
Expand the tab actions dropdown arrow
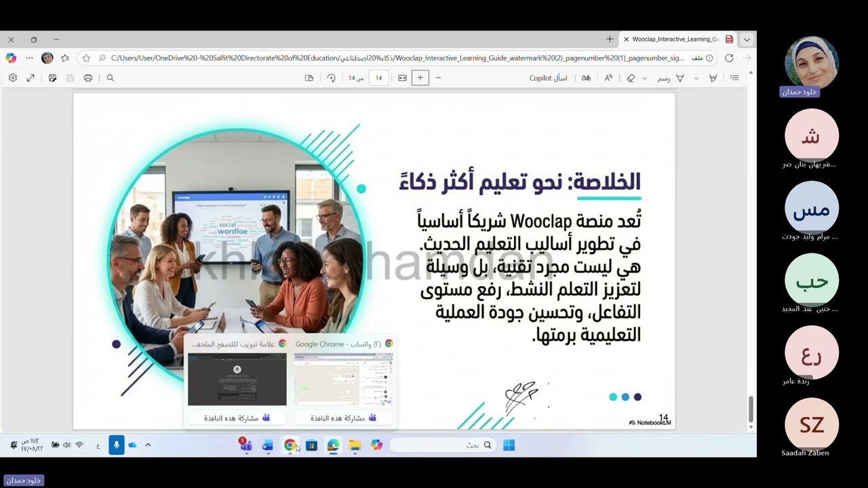coord(747,39)
